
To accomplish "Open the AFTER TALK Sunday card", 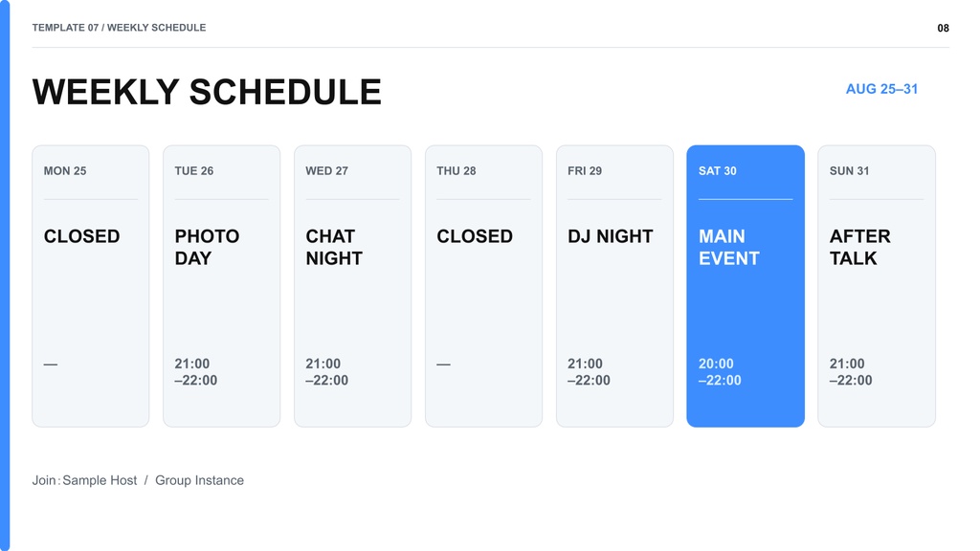I will [x=877, y=286].
